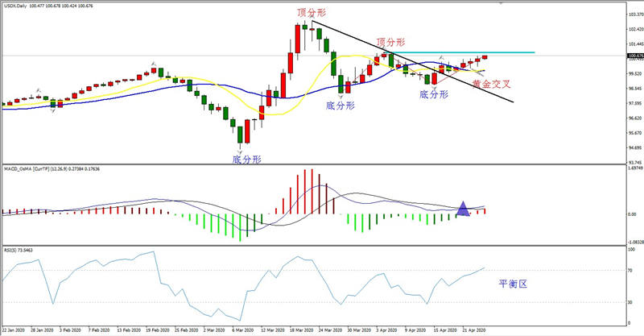The width and height of the screenshot is (644, 336).
Task: Click the 24 Mar 2020 date label
Action: point(330,330)
